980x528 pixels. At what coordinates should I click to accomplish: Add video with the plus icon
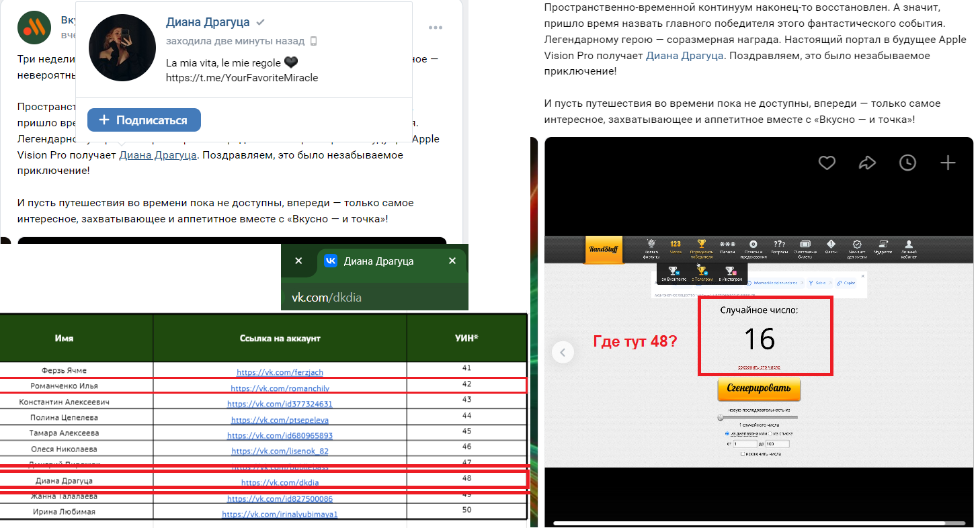(x=948, y=163)
